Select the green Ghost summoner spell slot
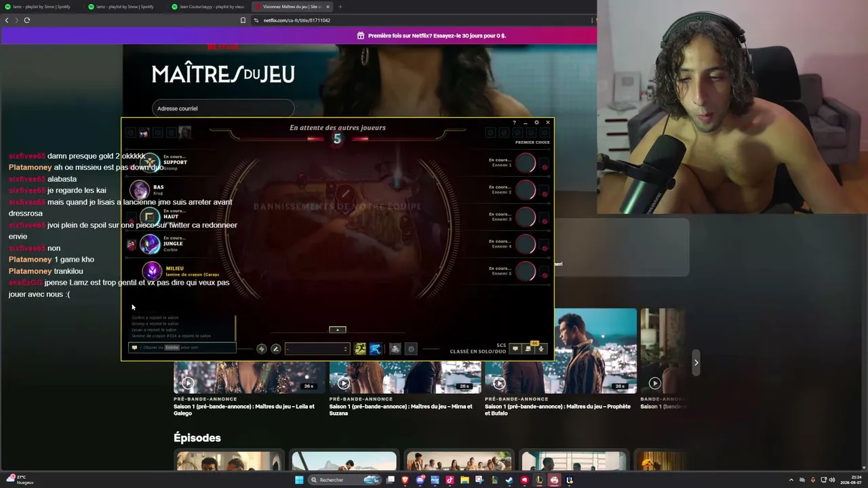 point(360,349)
